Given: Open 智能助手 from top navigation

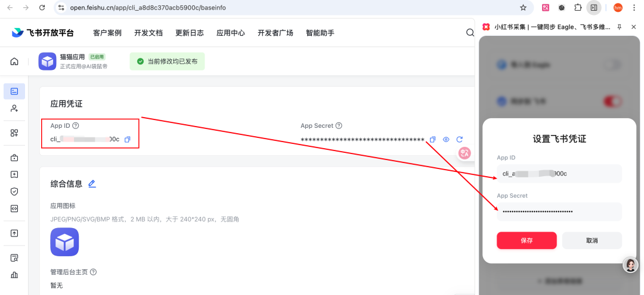Looking at the screenshot, I should click(320, 33).
